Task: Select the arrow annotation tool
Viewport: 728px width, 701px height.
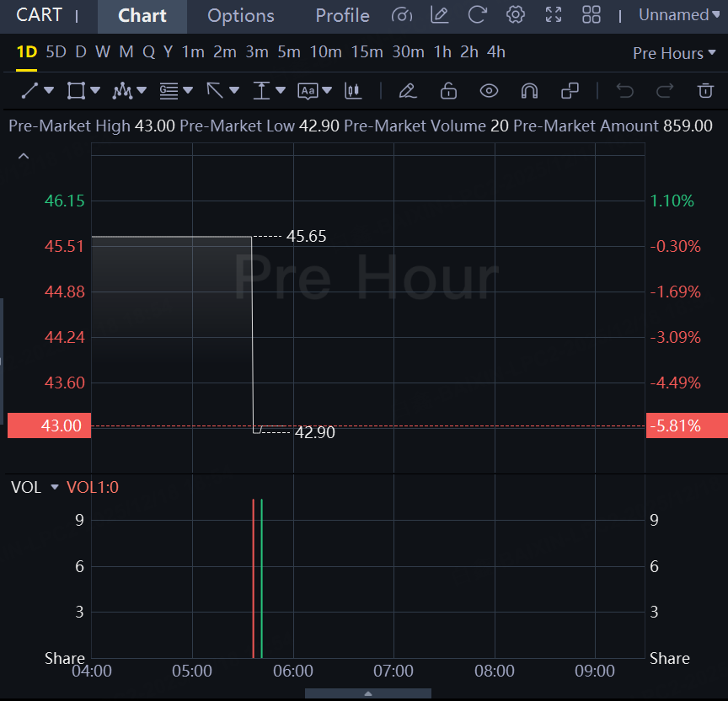Action: pyautogui.click(x=215, y=90)
